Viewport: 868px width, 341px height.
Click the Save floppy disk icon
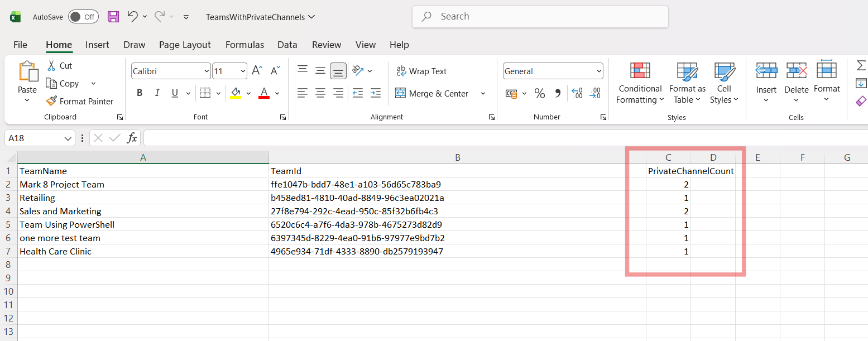pos(113,17)
